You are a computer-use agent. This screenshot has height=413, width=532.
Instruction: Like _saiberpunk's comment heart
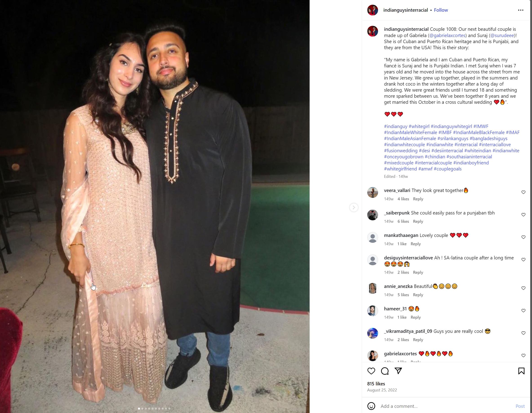523,215
